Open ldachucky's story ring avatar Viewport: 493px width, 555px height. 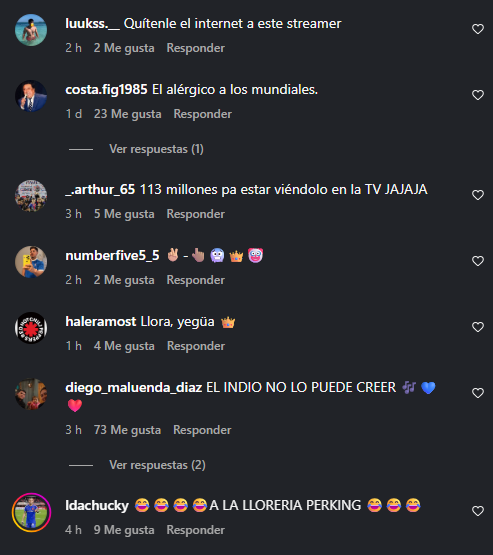click(31, 512)
